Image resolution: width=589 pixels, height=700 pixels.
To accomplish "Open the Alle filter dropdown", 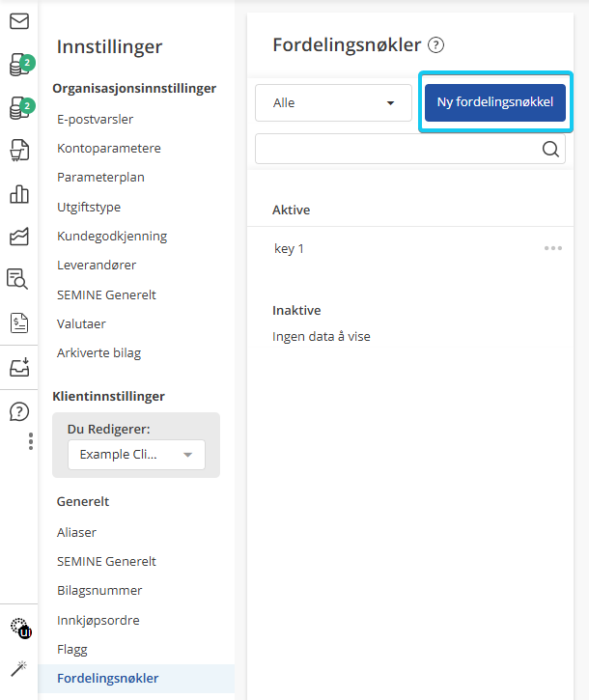I will click(x=333, y=102).
